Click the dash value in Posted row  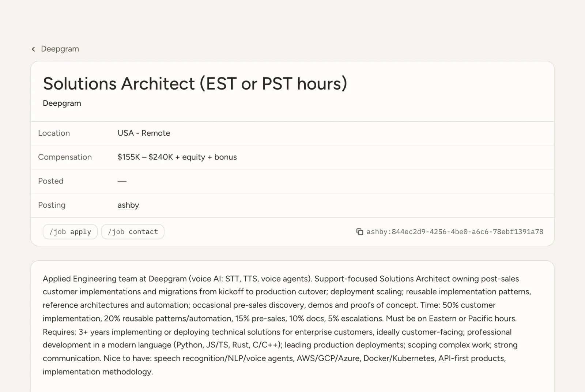click(122, 181)
